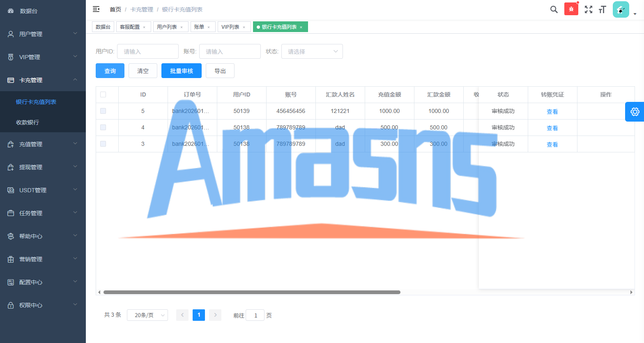Open the search magnifier icon

pos(554,9)
